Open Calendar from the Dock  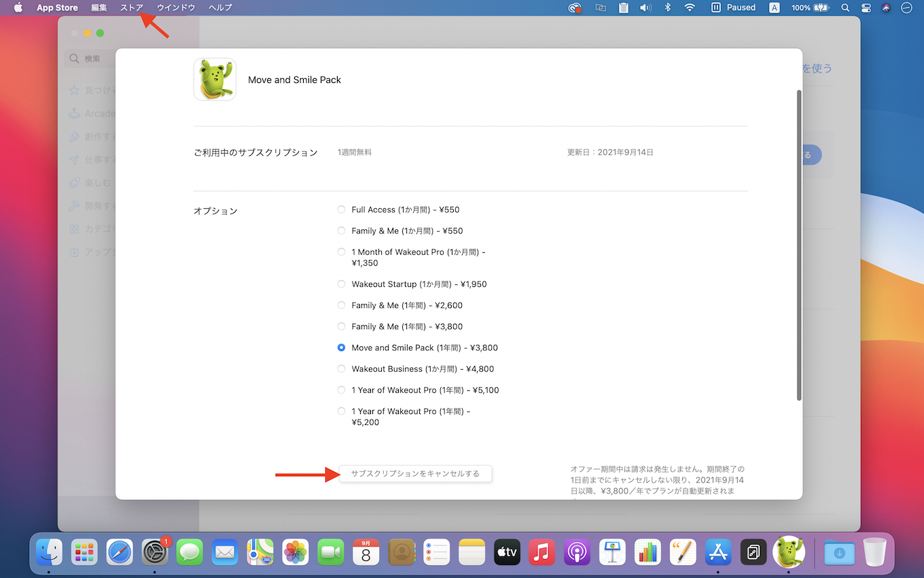(x=366, y=552)
